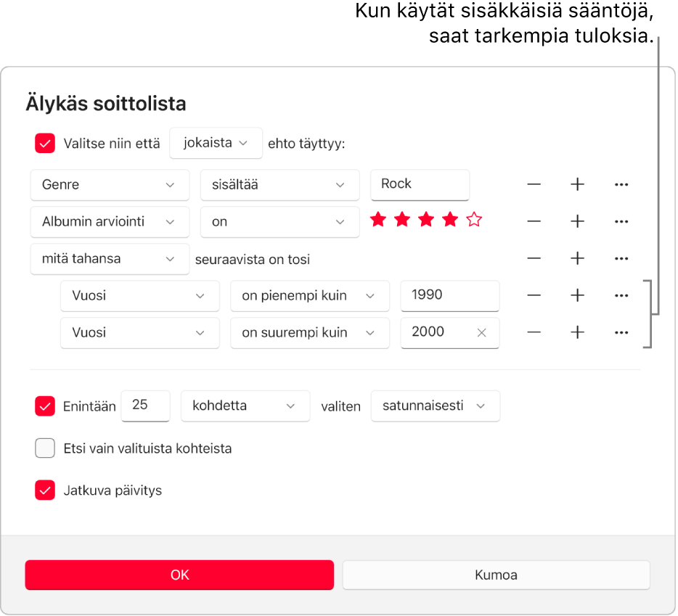Click the Rock text field
Image resolution: width=678 pixels, height=616 pixels.
(420, 185)
